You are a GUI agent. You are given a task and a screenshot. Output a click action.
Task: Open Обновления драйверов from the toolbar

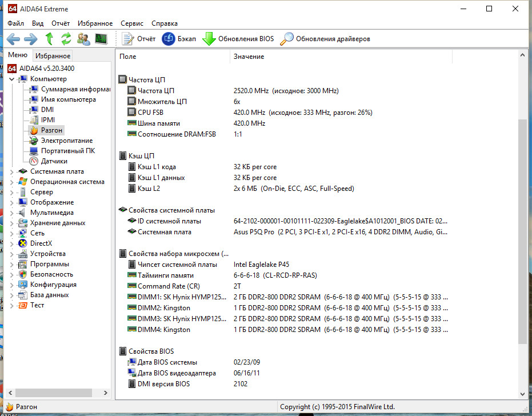(x=325, y=39)
